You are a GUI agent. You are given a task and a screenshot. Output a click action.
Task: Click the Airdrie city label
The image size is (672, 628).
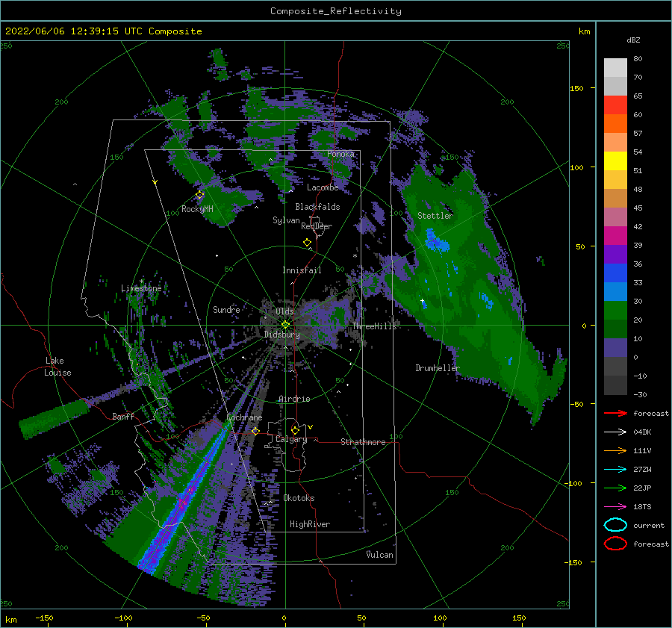pos(294,399)
